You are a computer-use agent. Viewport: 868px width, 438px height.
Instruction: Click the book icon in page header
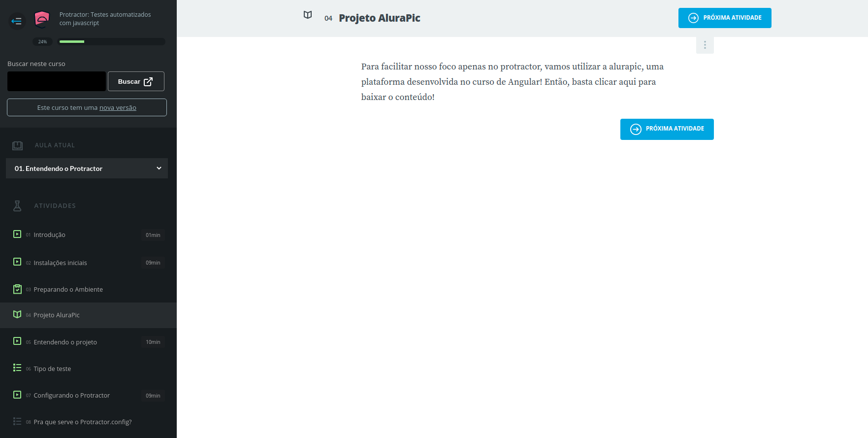[x=308, y=15]
